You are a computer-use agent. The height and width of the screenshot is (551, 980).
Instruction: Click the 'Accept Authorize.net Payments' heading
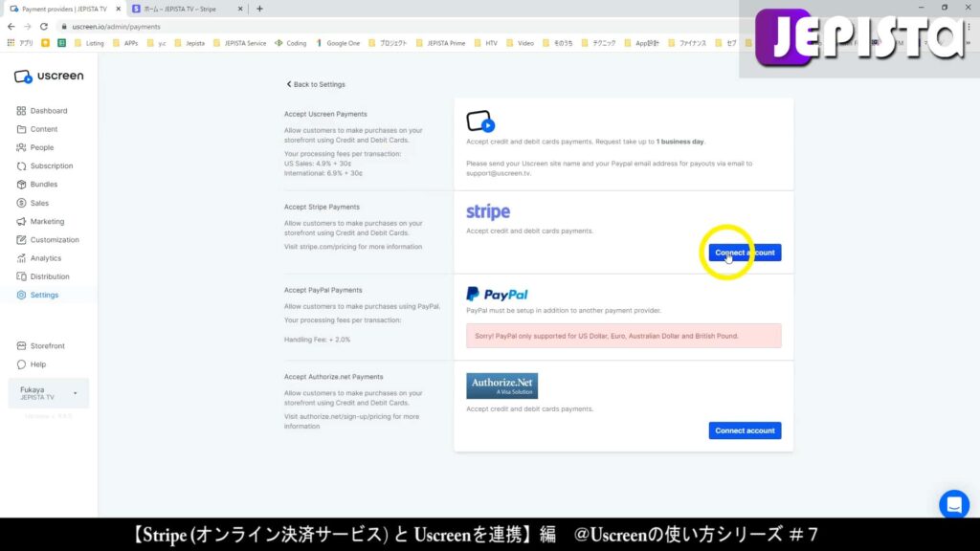click(x=334, y=377)
